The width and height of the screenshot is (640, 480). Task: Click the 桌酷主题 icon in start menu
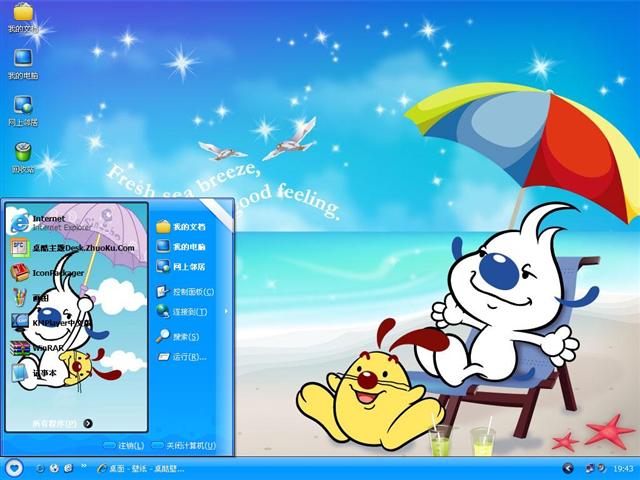click(x=19, y=248)
